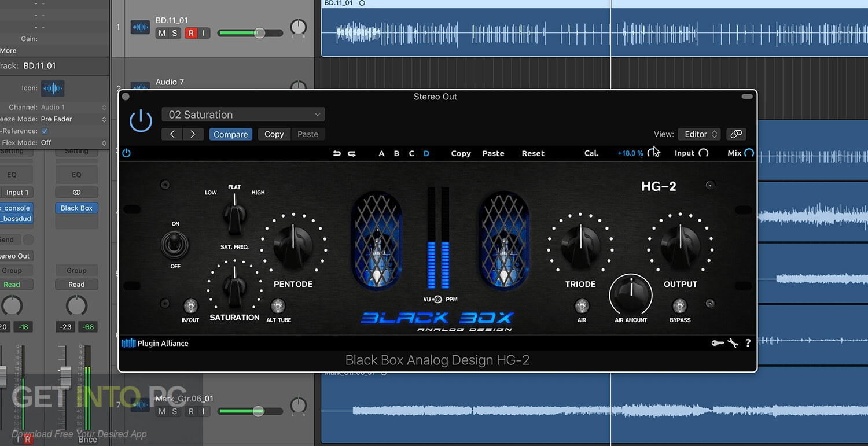Screen dimensions: 868x446
Task: Solo the BD.11_01 track
Action: (174, 33)
